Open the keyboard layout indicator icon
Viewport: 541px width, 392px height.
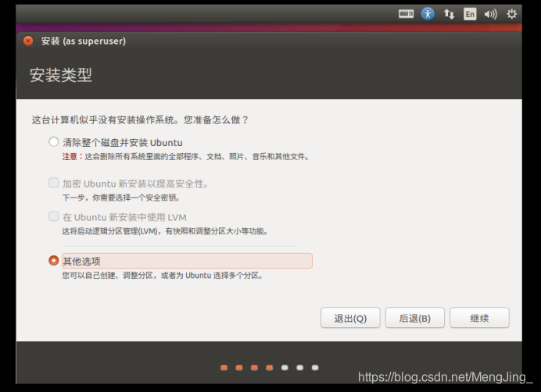coord(406,14)
